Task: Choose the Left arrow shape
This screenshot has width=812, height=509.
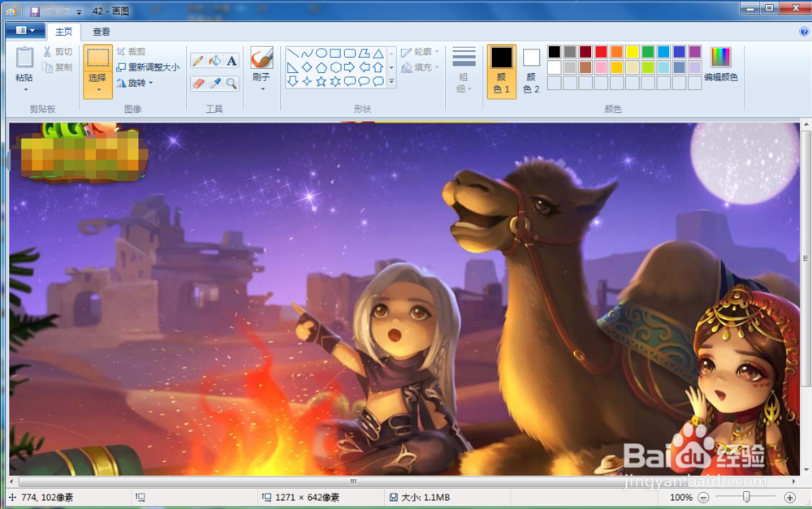Action: [364, 67]
